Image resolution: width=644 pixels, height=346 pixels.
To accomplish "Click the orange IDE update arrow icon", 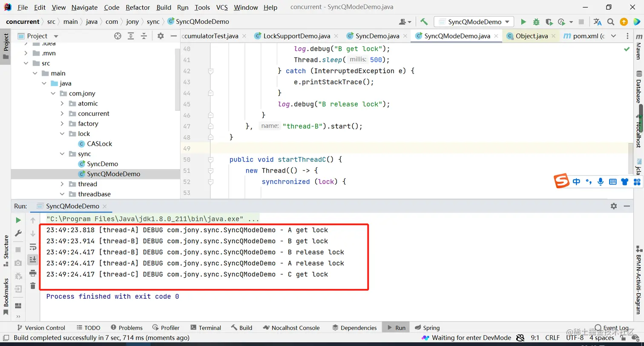I will tap(624, 22).
